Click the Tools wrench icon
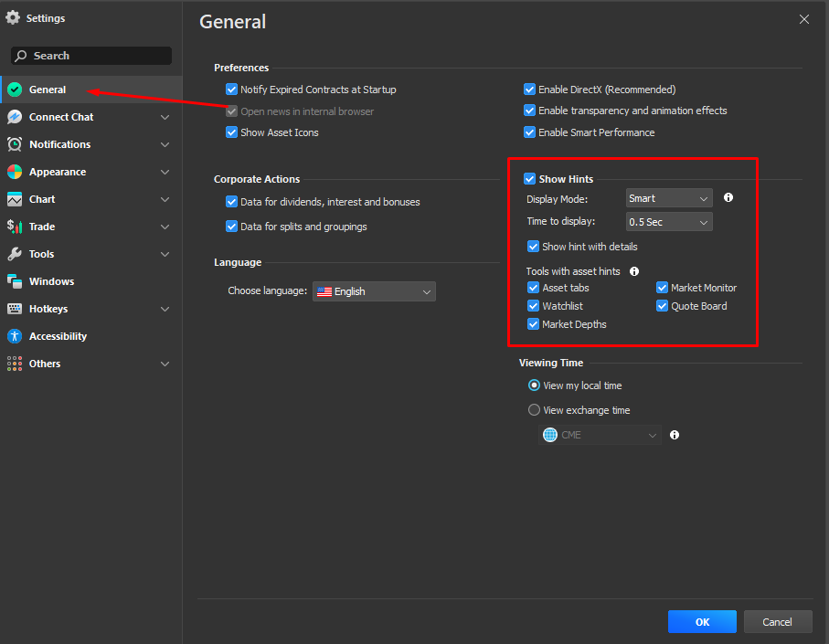The width and height of the screenshot is (829, 644). pyautogui.click(x=15, y=254)
